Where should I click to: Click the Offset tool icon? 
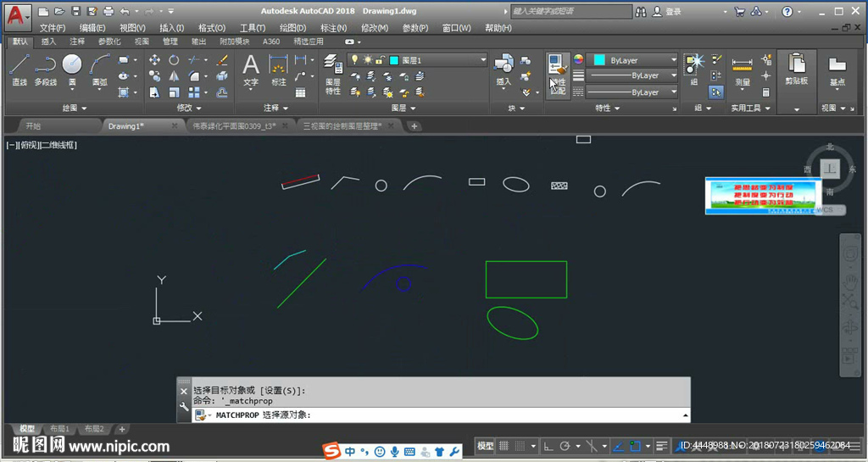pyautogui.click(x=223, y=92)
